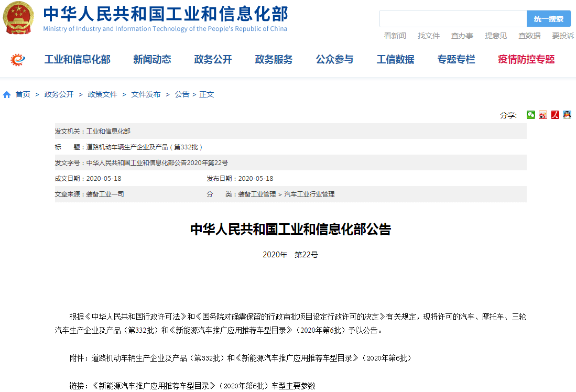Go to 文件发布 in the breadcrumb

click(x=146, y=94)
